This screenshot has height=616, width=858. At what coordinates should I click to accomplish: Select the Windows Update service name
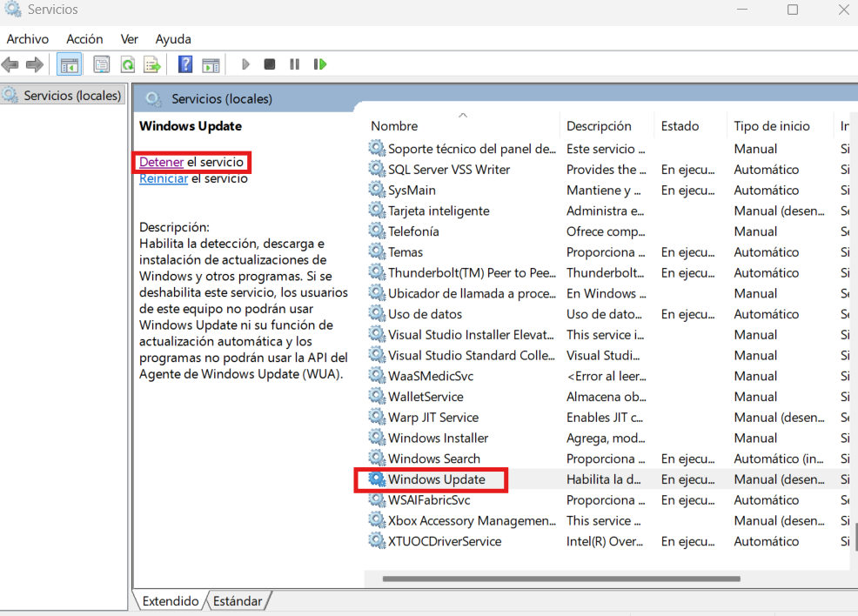pyautogui.click(x=437, y=479)
